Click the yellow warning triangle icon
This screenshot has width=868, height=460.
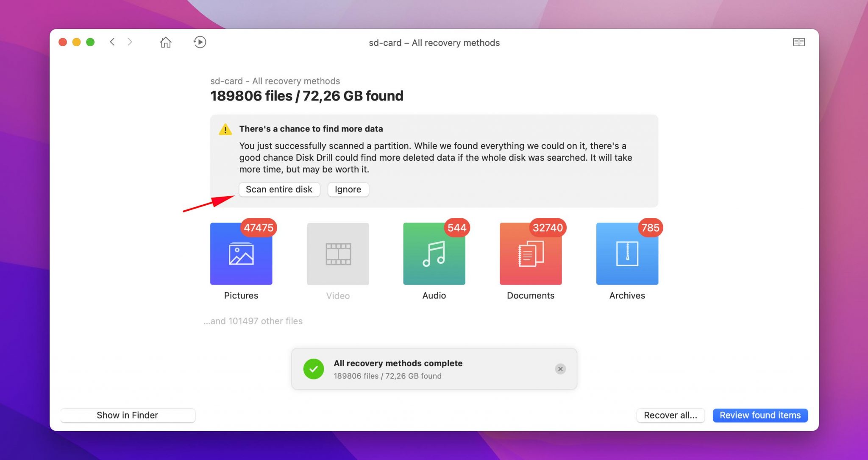[x=225, y=129]
